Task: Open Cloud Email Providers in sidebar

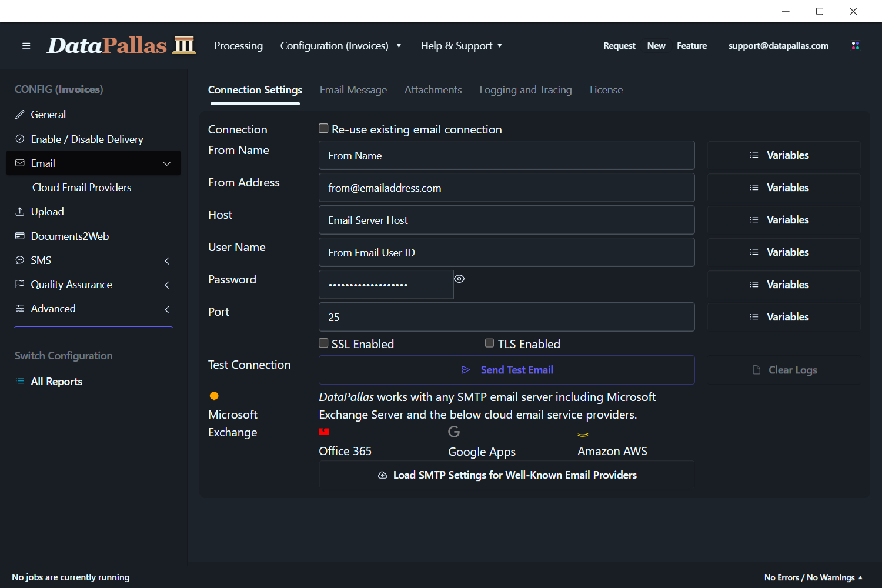Action: pos(82,188)
